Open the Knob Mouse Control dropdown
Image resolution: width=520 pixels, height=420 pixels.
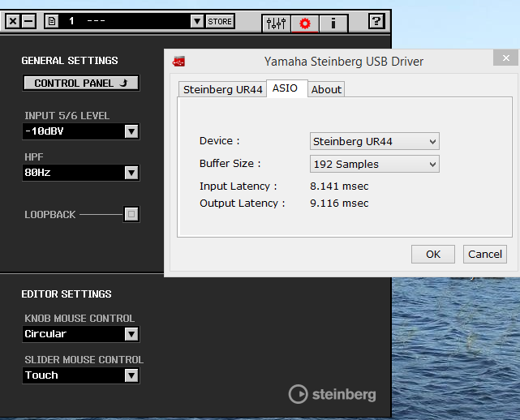pos(81,334)
